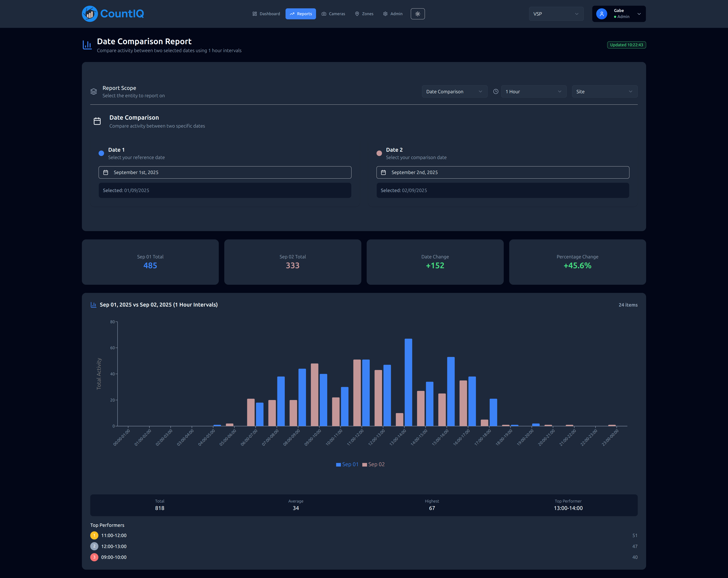Open the Admin page link
728x578 pixels.
click(x=393, y=14)
